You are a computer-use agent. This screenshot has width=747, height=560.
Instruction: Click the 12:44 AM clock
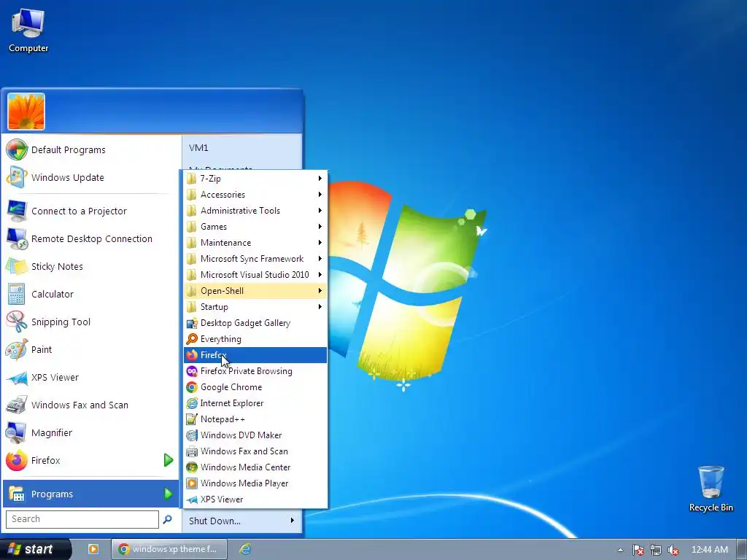[x=709, y=550]
